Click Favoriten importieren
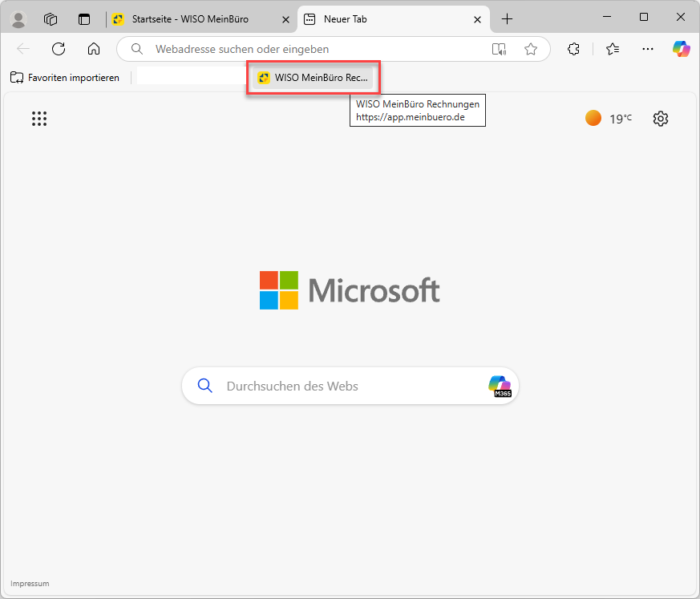Image resolution: width=700 pixels, height=599 pixels. (x=65, y=78)
